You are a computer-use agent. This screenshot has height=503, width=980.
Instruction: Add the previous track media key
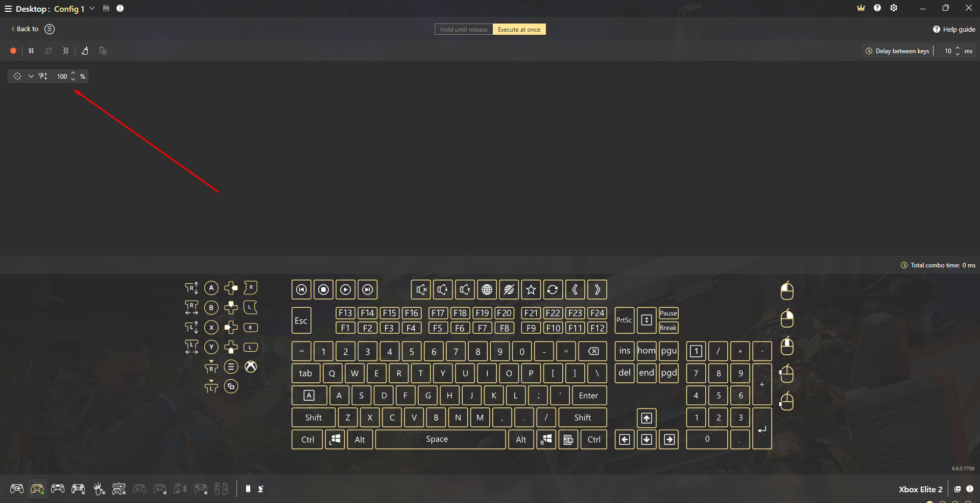pyautogui.click(x=301, y=290)
